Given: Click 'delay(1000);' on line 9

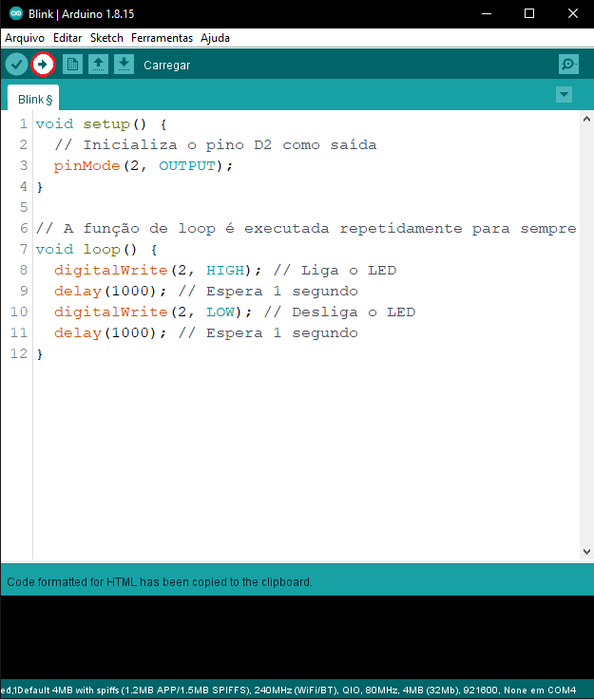Looking at the screenshot, I should click(110, 292).
